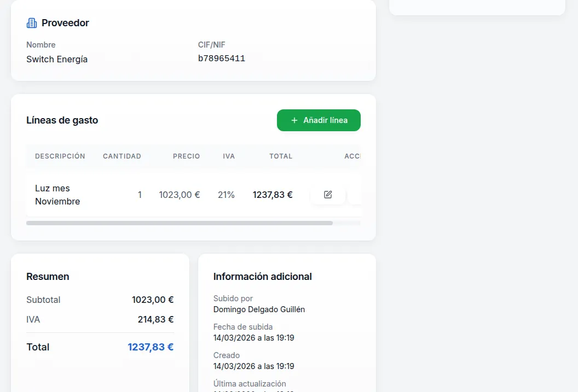The width and height of the screenshot is (578, 392).
Task: Click the IVA column header
Action: [x=229, y=156]
